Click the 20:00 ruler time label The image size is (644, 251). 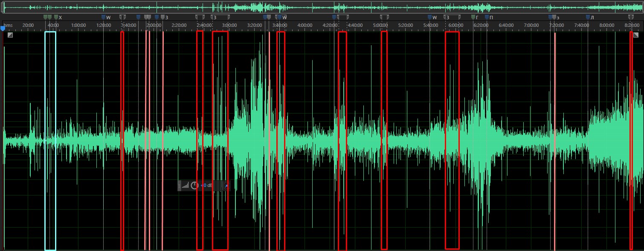click(x=28, y=25)
